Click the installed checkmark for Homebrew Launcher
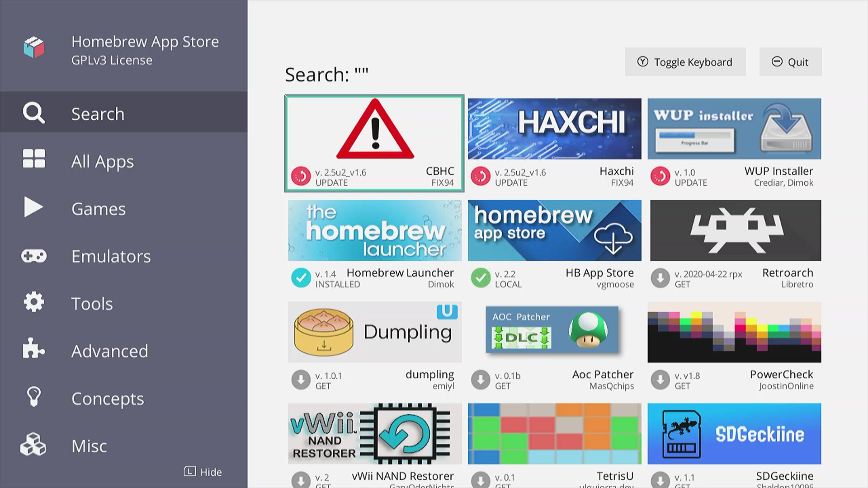Image resolution: width=868 pixels, height=488 pixels. 301,278
